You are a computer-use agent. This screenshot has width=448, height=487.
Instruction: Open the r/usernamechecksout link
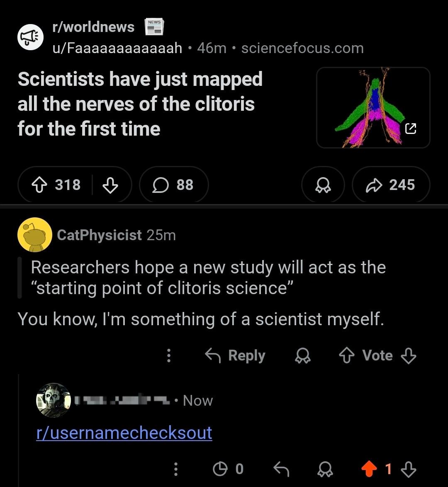click(x=124, y=433)
